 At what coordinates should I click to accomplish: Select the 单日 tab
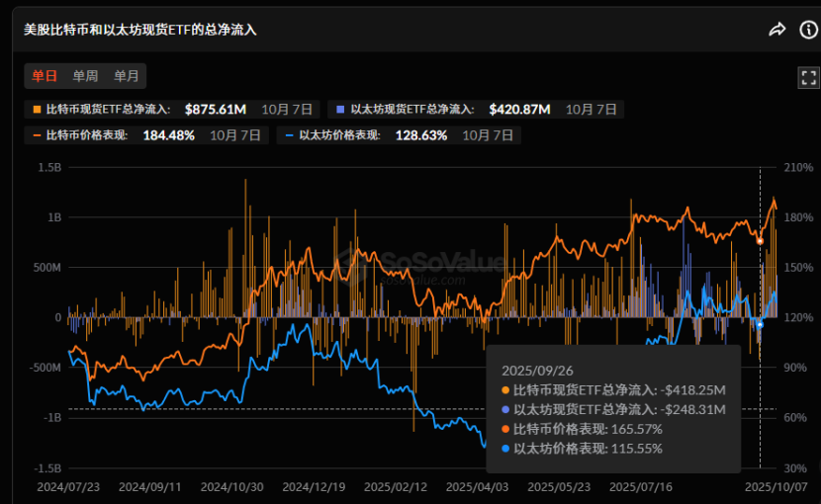[45, 76]
